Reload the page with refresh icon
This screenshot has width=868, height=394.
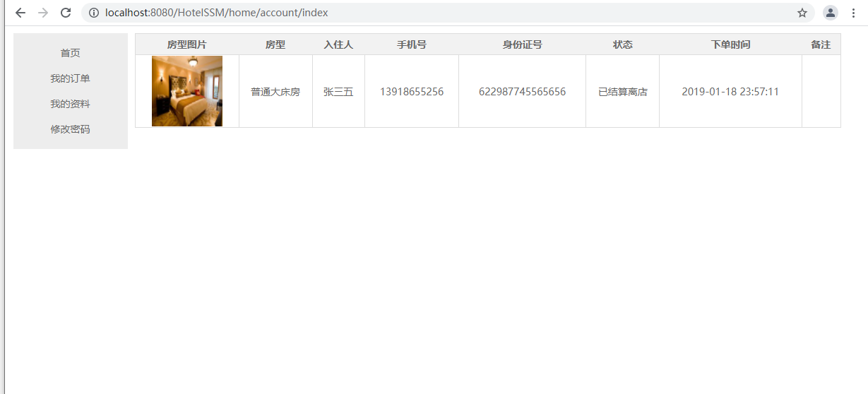point(66,13)
